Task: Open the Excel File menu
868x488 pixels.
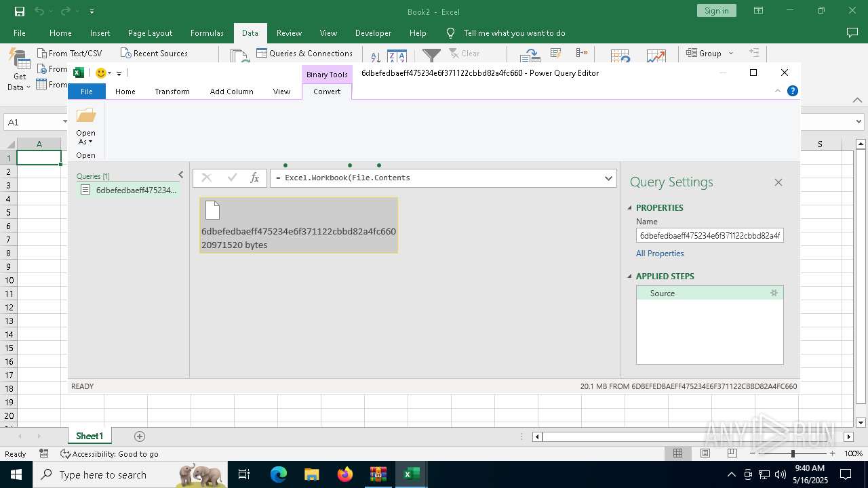Action: (20, 33)
